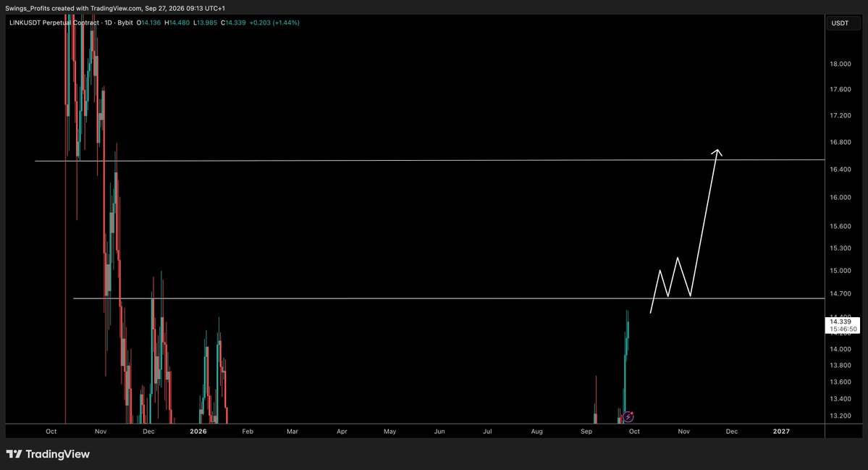Click the 14.000 price axis label
This screenshot has height=470, width=868.
click(840, 349)
